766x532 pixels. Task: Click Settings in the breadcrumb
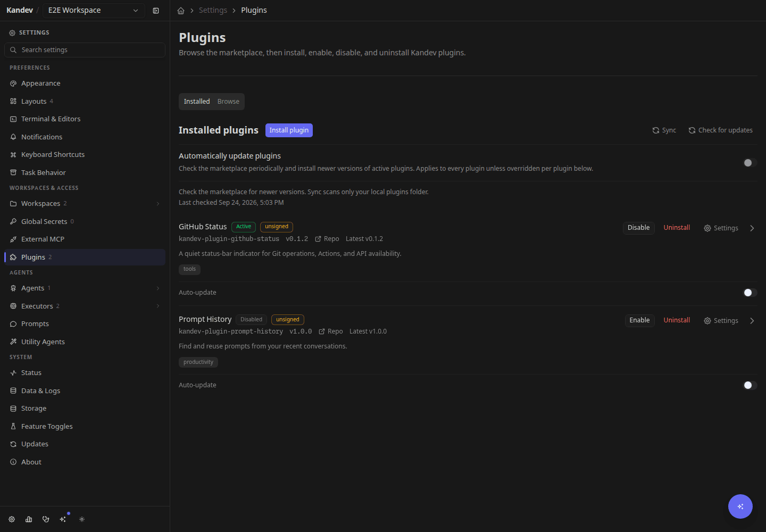click(213, 11)
